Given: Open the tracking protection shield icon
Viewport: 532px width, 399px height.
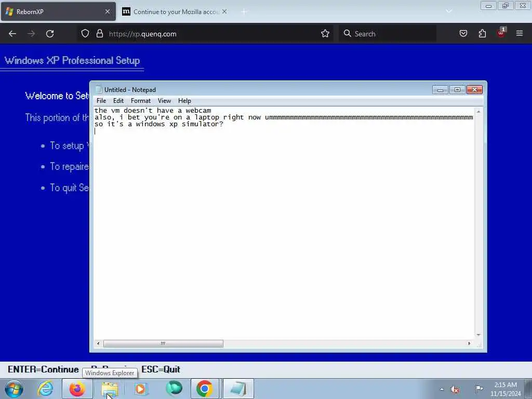Looking at the screenshot, I should coord(85,34).
